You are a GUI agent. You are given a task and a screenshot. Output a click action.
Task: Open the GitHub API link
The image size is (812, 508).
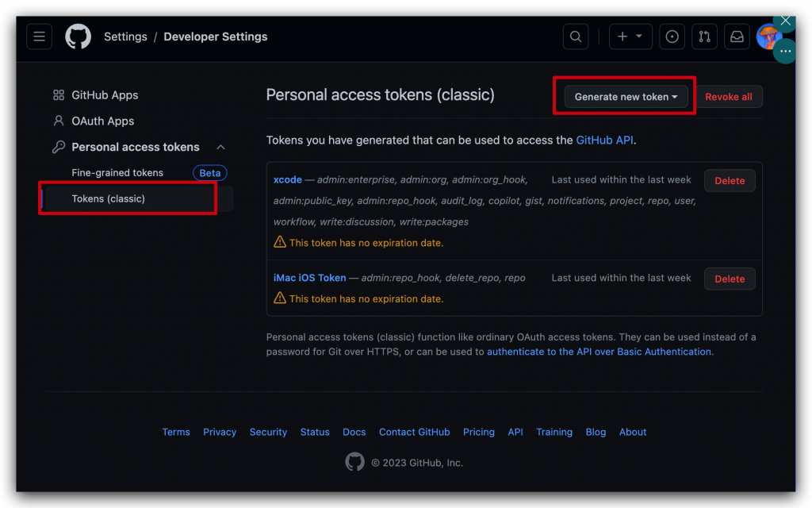(x=605, y=140)
